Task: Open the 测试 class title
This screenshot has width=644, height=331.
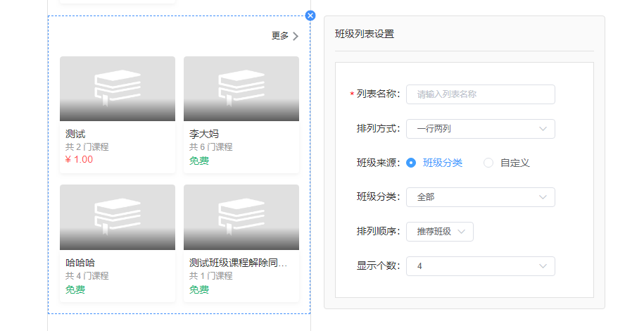Action: 75,134
